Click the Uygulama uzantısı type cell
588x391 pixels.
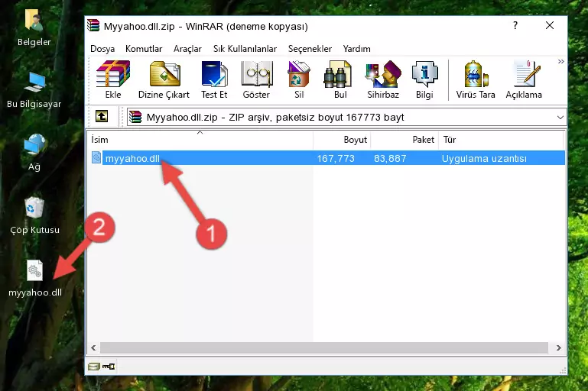pos(484,158)
